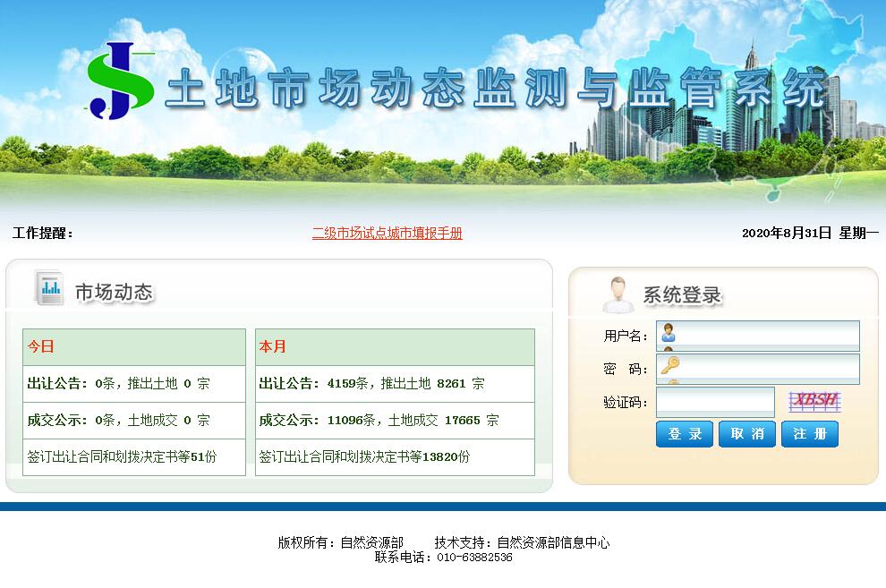Click the key icon in password field
This screenshot has width=886, height=588.
click(x=669, y=366)
